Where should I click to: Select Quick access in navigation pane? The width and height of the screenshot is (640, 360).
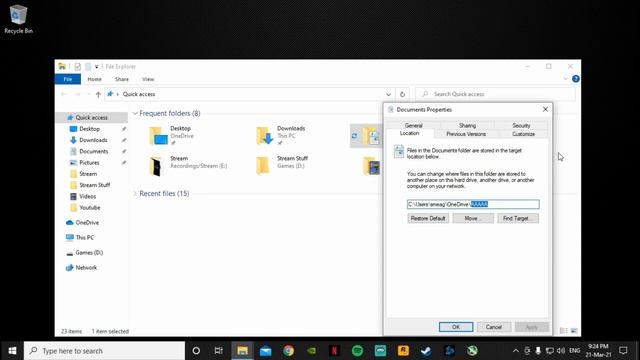(x=91, y=118)
